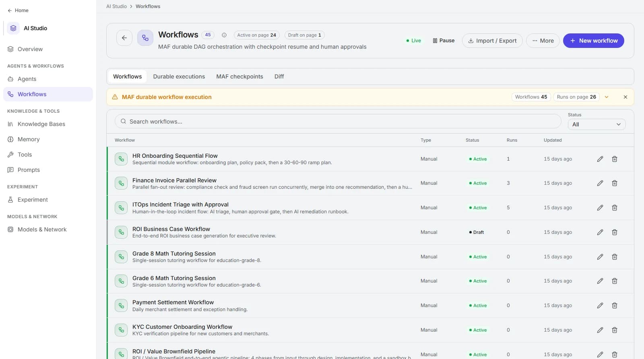Click the workflow icon of Payment Settlement row
Screen dimensions: 644x359
tap(121, 305)
